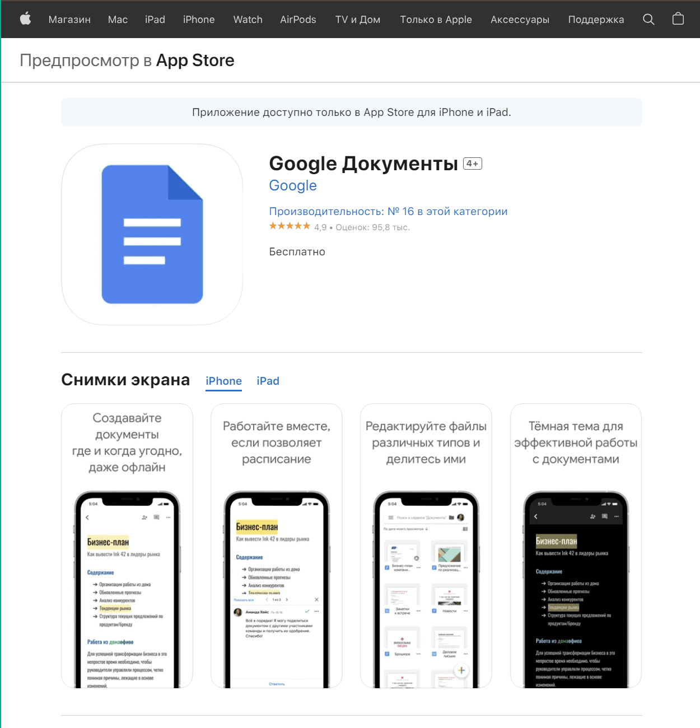Open Только в Apple menu item
The height and width of the screenshot is (728, 700).
coord(436,20)
